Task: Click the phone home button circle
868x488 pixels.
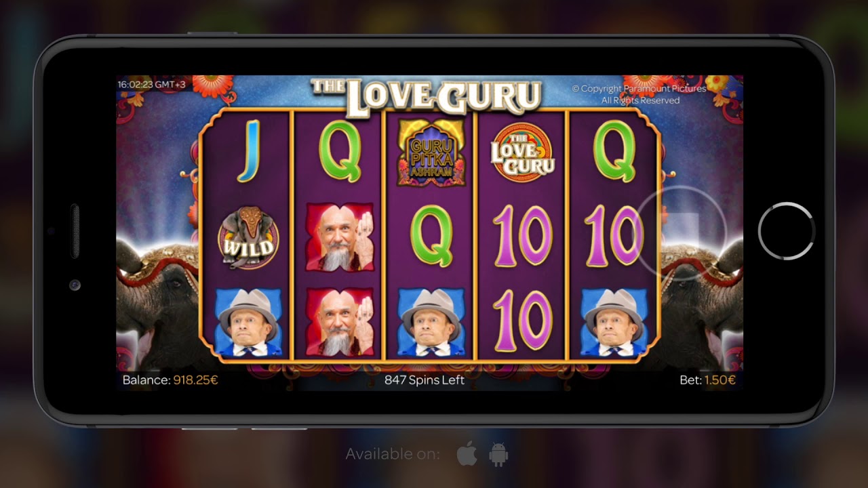Action: [786, 230]
